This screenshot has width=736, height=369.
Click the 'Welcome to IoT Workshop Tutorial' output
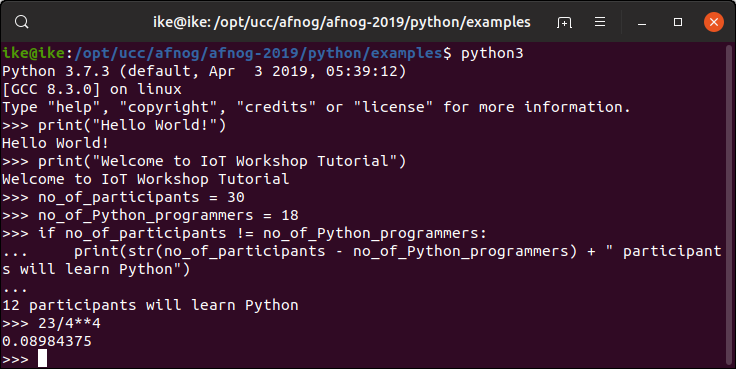146,179
